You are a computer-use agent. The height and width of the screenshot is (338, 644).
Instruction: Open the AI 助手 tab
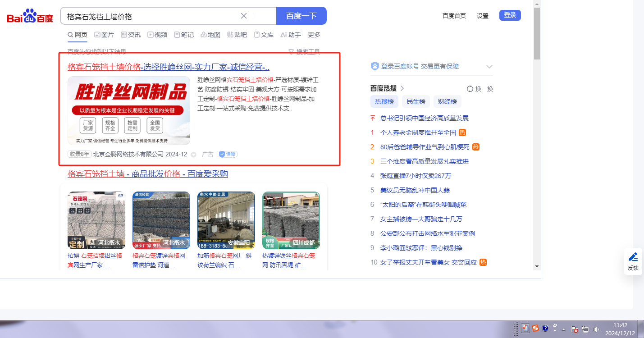click(291, 35)
